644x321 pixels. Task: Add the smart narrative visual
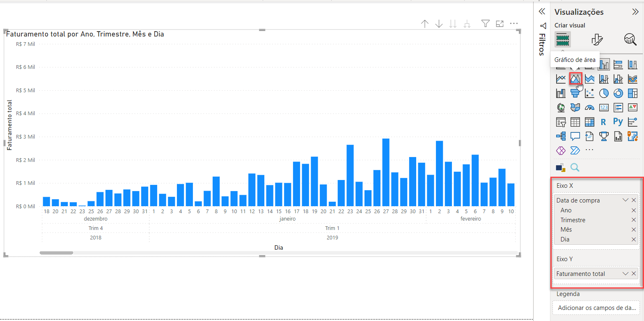589,136
